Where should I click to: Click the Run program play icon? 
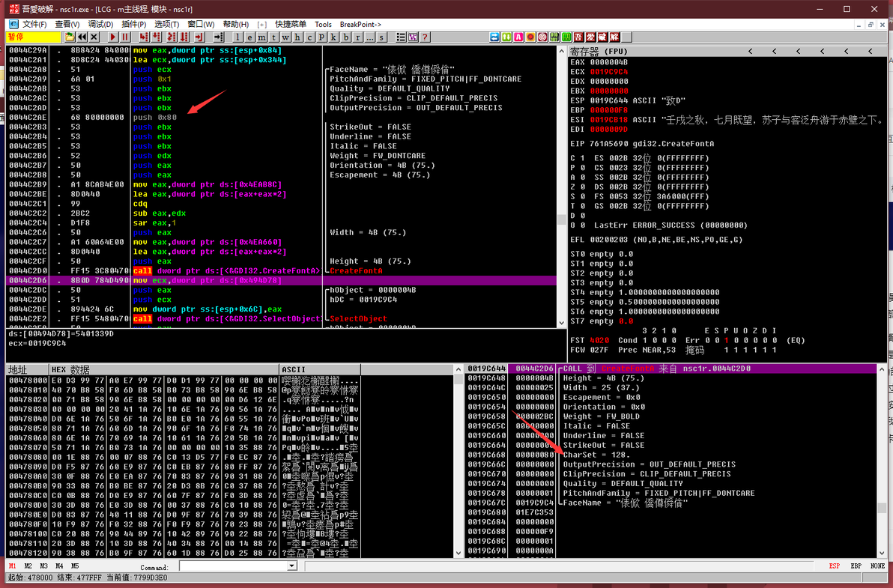coord(113,37)
